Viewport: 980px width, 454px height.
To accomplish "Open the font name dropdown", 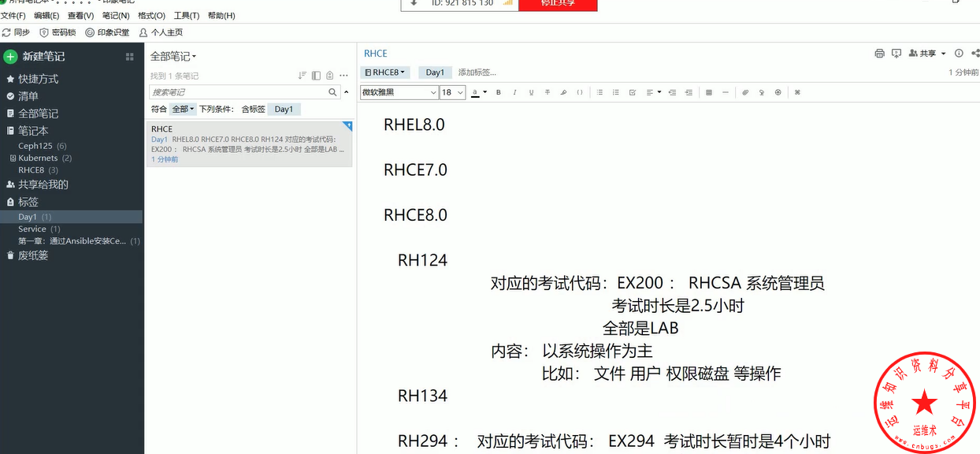I will pyautogui.click(x=399, y=92).
